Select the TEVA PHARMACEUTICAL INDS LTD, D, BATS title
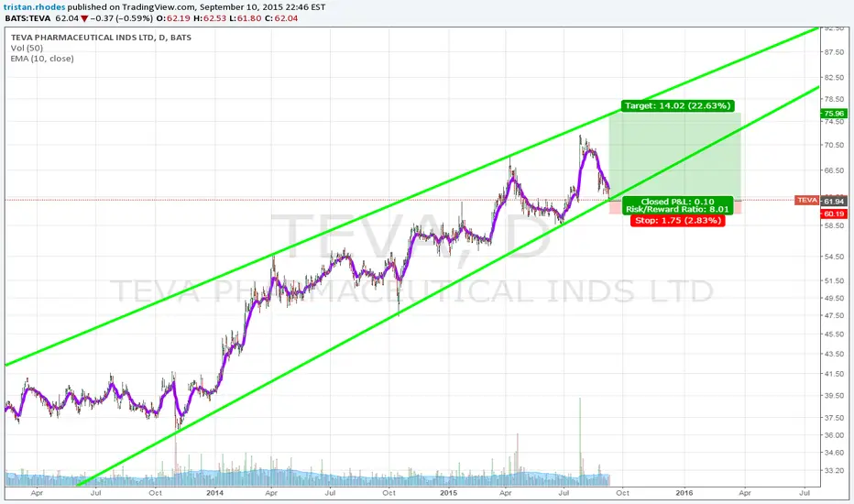This screenshot has width=854, height=504. pyautogui.click(x=101, y=38)
